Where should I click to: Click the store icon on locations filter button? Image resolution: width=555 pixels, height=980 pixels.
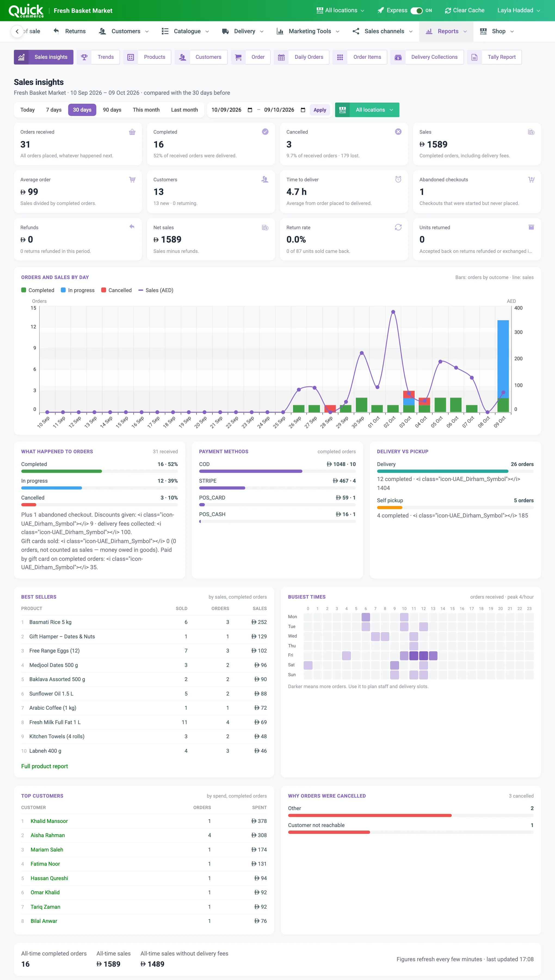pyautogui.click(x=342, y=110)
